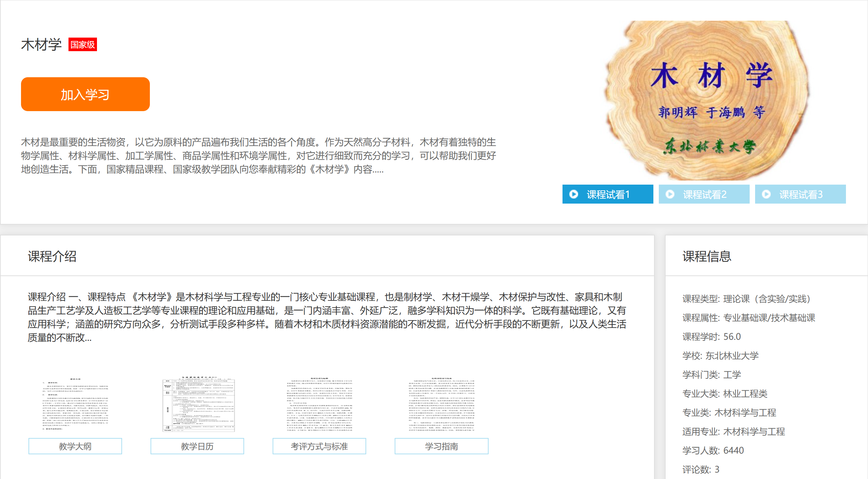The height and width of the screenshot is (479, 868).
Task: Click the 课程信息 panel heading
Action: pos(707,256)
